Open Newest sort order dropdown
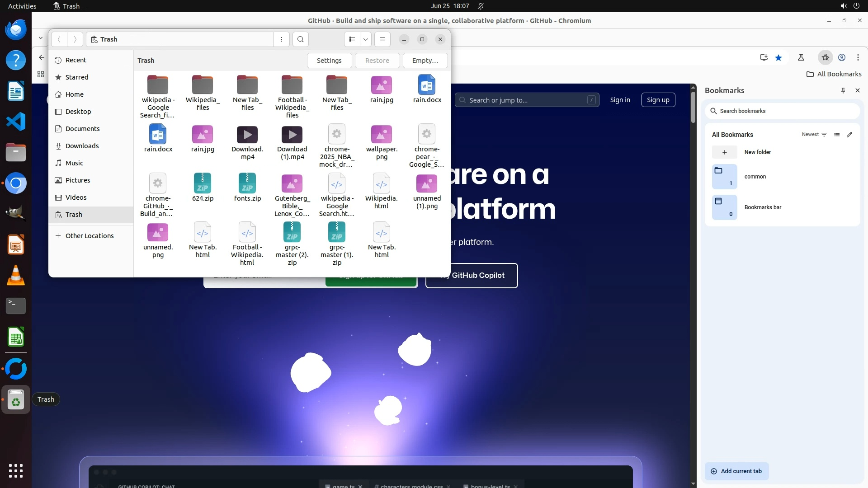 point(814,135)
